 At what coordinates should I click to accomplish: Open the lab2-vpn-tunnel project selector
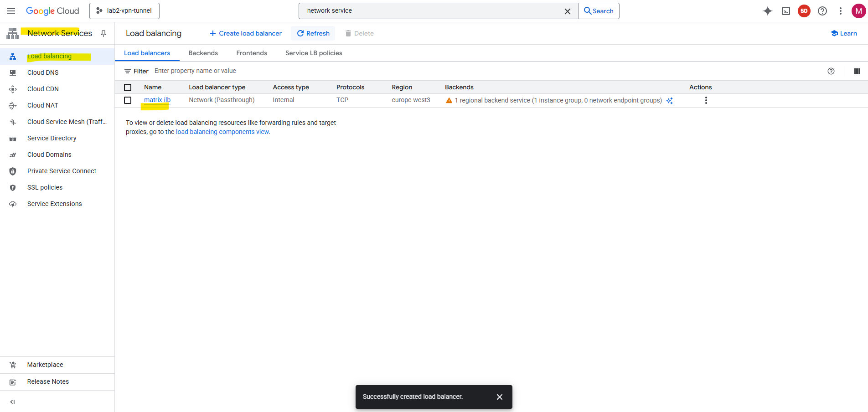(x=124, y=11)
